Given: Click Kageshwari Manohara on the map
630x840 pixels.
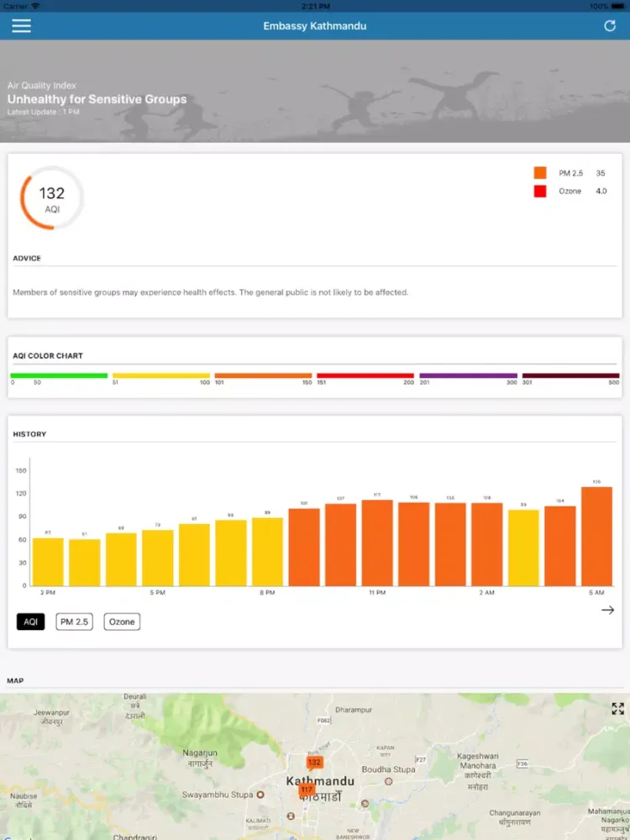Looking at the screenshot, I should [x=478, y=761].
